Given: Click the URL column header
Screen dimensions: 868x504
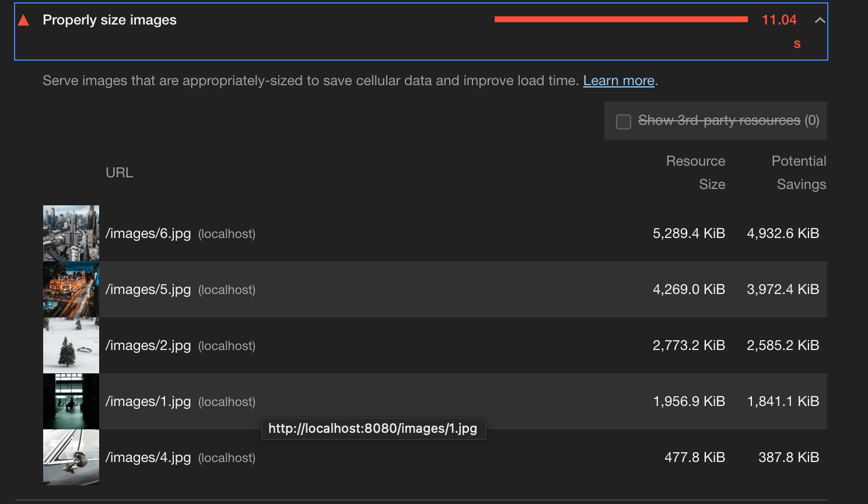Looking at the screenshot, I should tap(120, 173).
